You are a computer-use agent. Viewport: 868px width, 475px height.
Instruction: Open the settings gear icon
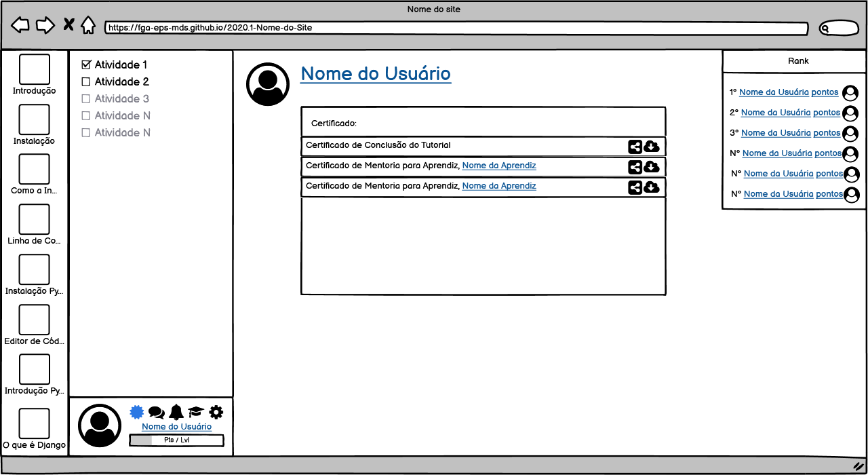pos(216,412)
